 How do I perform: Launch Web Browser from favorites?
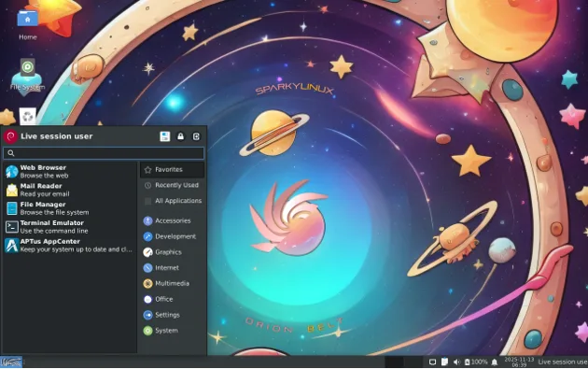pyautogui.click(x=69, y=172)
